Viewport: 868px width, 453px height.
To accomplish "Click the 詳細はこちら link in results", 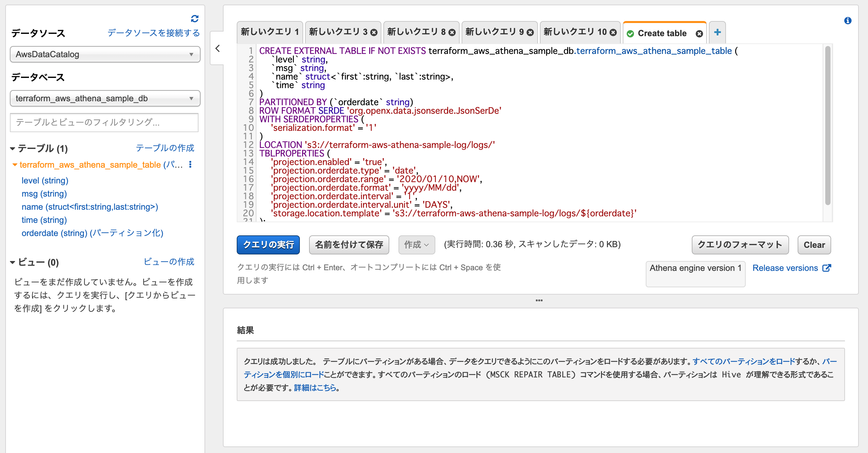I will click(x=315, y=388).
